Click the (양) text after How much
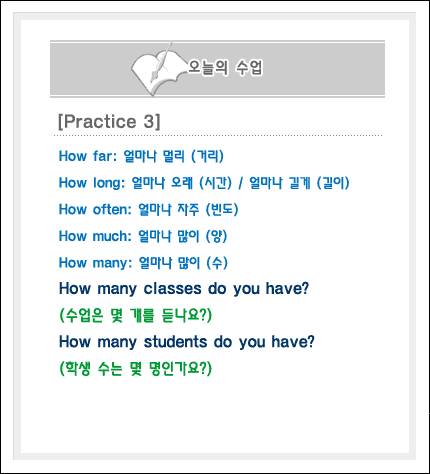 pos(217,236)
